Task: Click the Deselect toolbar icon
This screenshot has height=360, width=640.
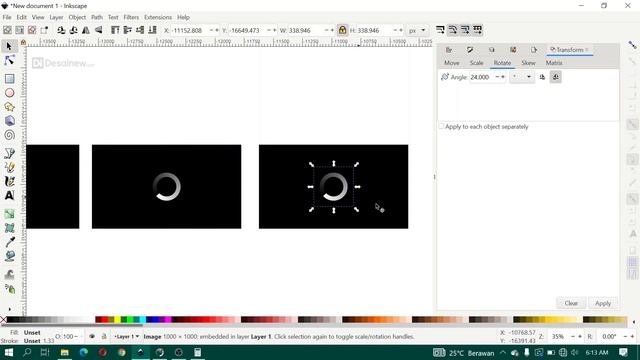Action: click(32, 30)
